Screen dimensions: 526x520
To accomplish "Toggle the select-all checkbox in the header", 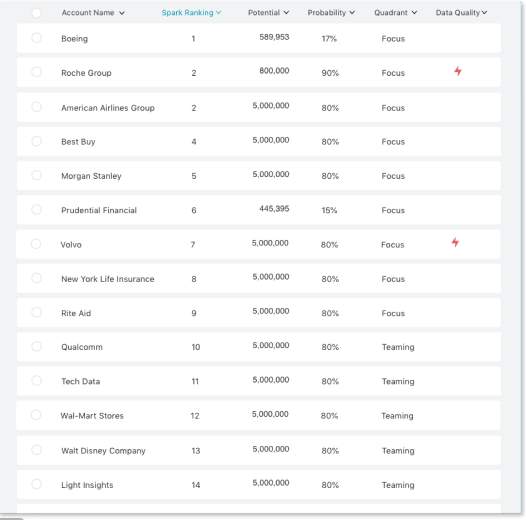I will pos(37,13).
